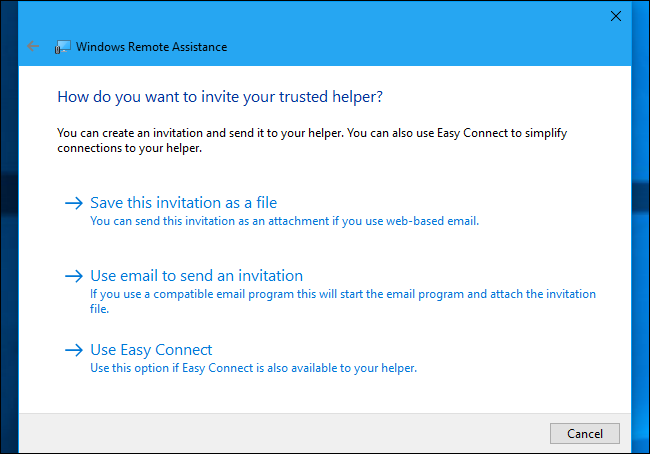Click the Windows Remote Assistance title text
The width and height of the screenshot is (650, 454).
coord(151,47)
